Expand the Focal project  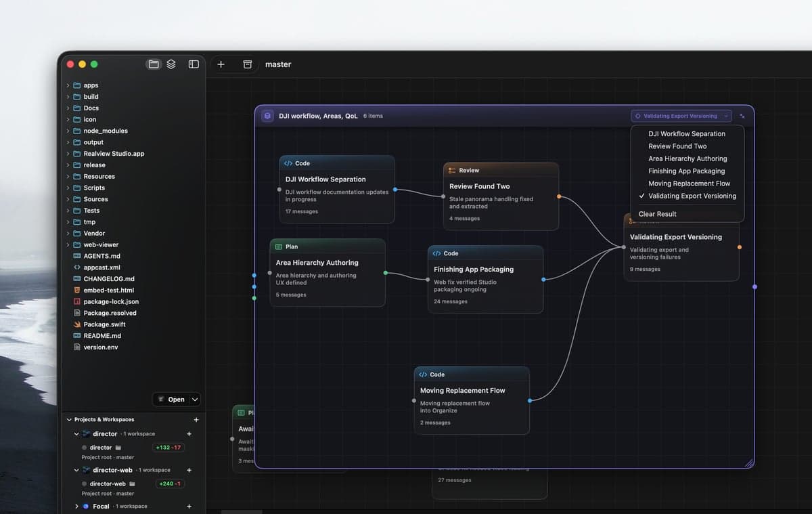click(x=76, y=507)
